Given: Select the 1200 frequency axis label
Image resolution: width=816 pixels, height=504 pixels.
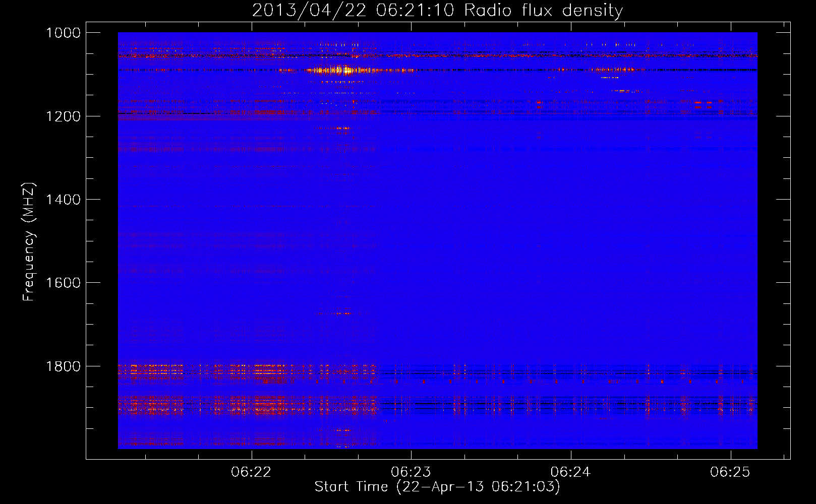Looking at the screenshot, I should pyautogui.click(x=63, y=116).
